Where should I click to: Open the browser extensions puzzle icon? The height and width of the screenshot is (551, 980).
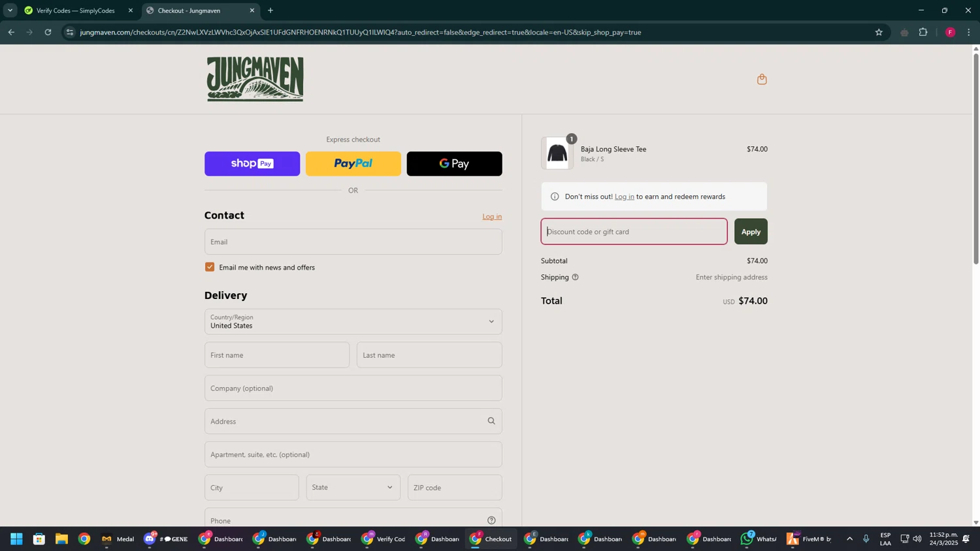pyautogui.click(x=923, y=32)
